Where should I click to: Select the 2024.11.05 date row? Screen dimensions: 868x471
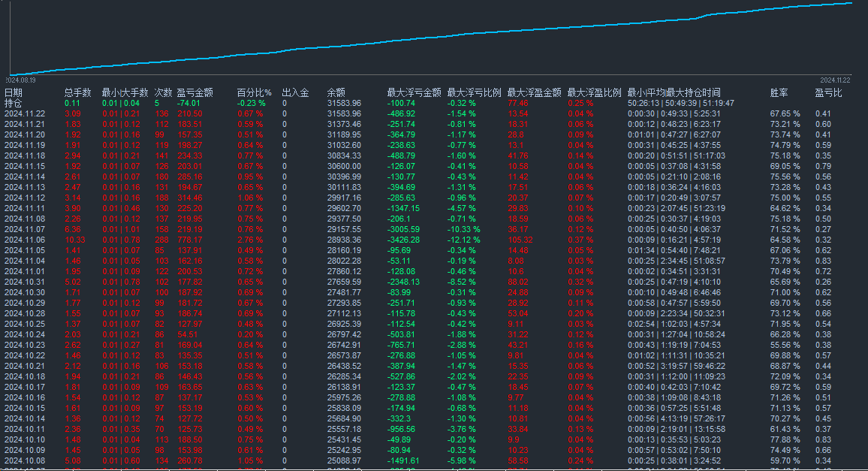coord(25,250)
